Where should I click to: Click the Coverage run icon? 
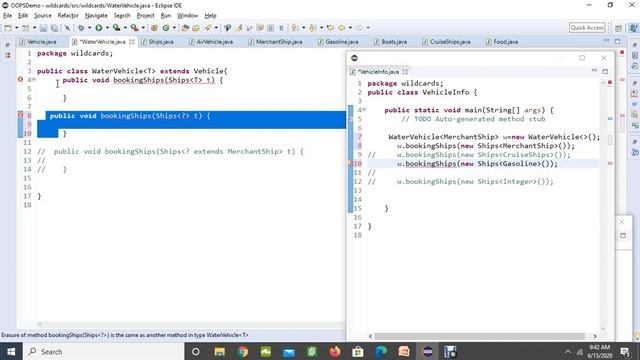(117, 28)
